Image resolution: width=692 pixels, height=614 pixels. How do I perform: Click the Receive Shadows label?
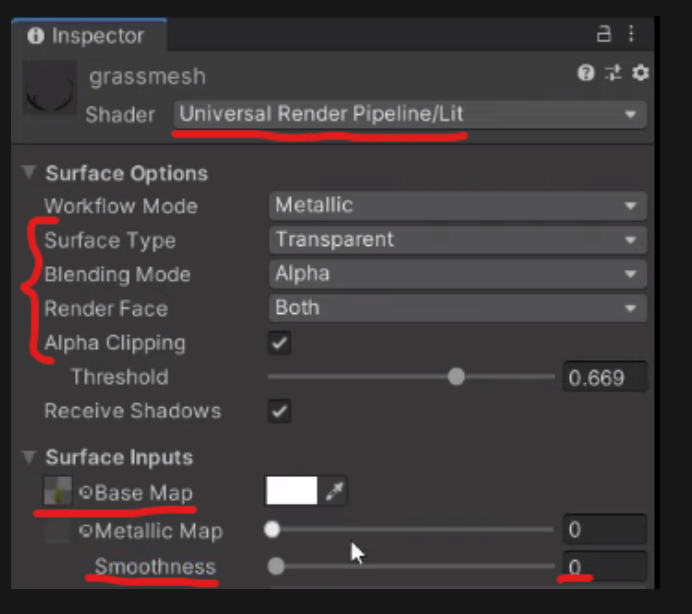coord(132,411)
